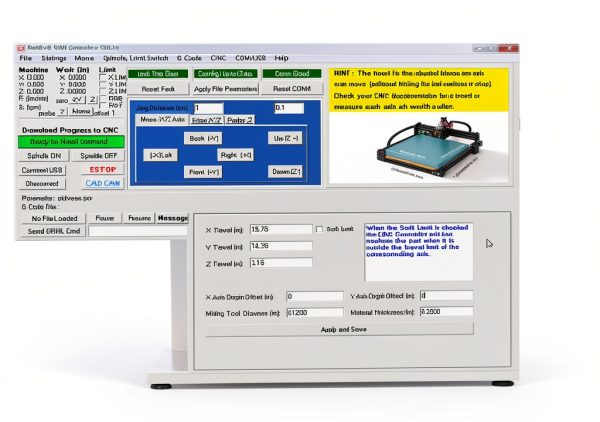Image resolution: width=600 pixels, height=422 pixels.
Task: Turn the Spindle OFF
Action: click(98, 156)
